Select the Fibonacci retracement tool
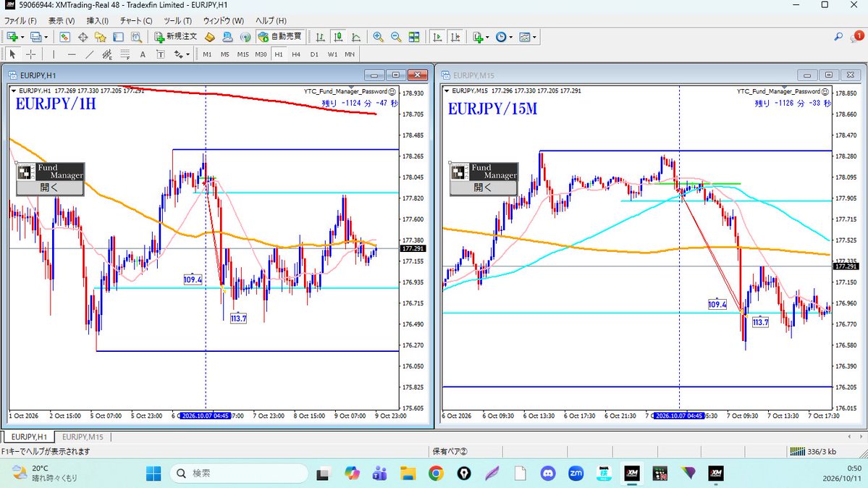Screen dimensions: 868x488 125,54
